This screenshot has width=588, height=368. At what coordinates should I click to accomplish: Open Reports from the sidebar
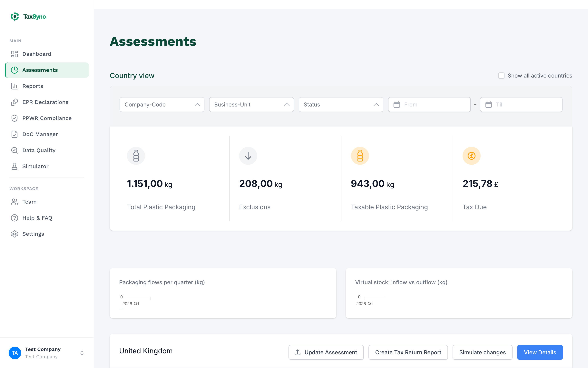click(47, 86)
